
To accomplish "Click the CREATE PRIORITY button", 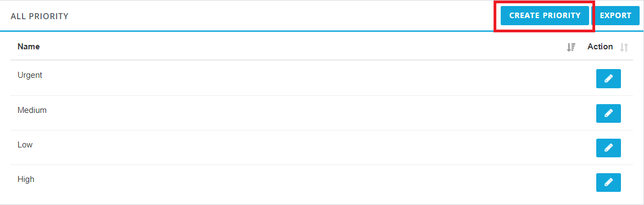I will 545,15.
